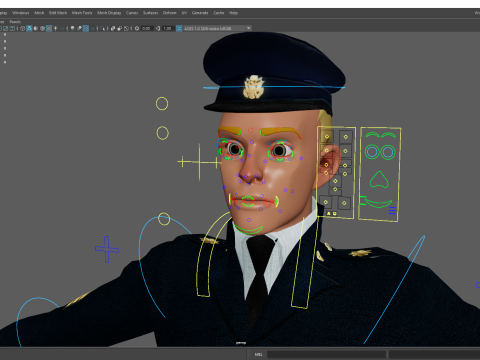Toggle multisample anti-aliasing icon

[86, 28]
